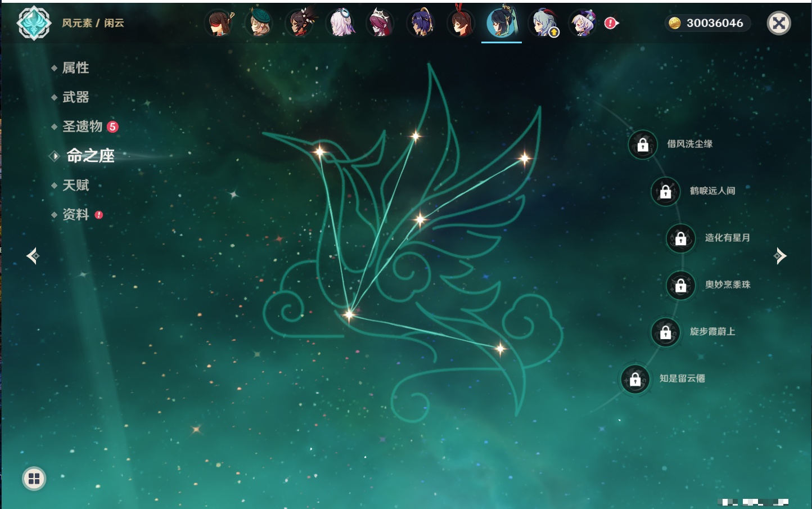Switch to Qiqi's avatar with purple hat
This screenshot has width=812, height=509.
(584, 23)
